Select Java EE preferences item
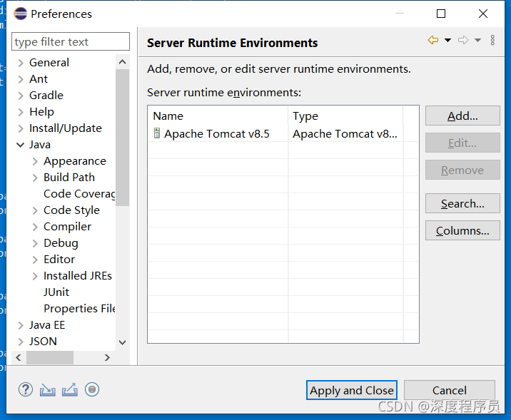This screenshot has width=511, height=420. (47, 325)
